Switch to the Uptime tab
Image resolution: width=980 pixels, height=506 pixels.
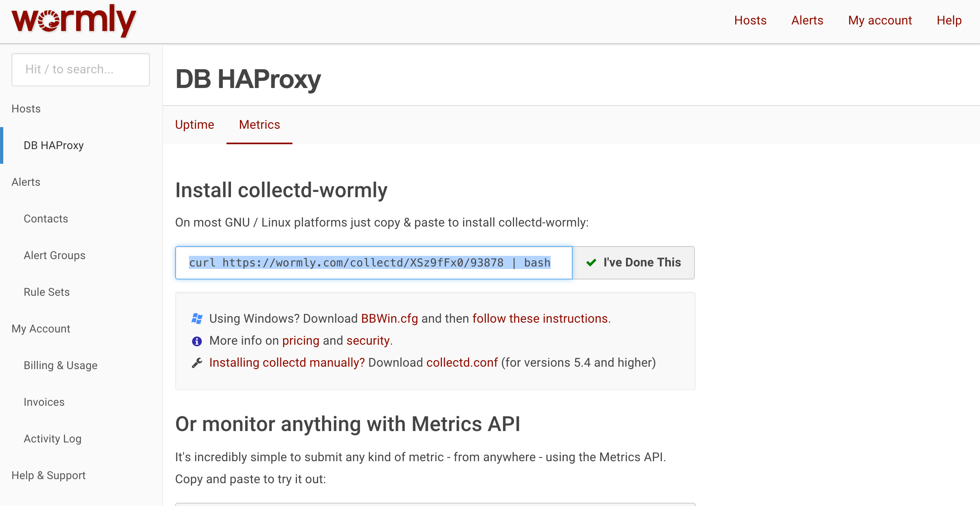pyautogui.click(x=194, y=125)
